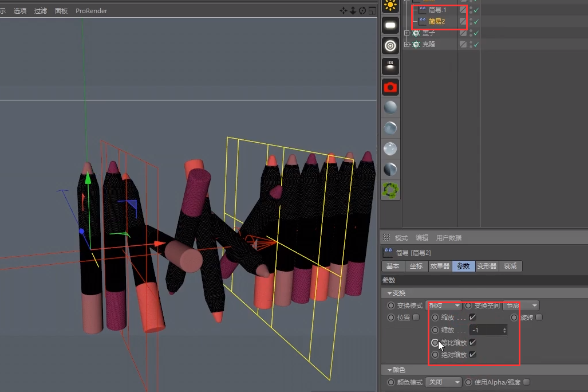588x392 pixels.
Task: Open the 编辑 menu in attribute manager
Action: click(422, 238)
